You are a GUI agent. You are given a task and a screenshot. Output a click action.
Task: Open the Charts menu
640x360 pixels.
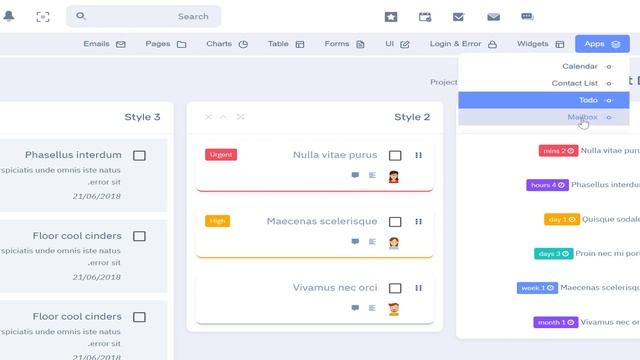(227, 44)
